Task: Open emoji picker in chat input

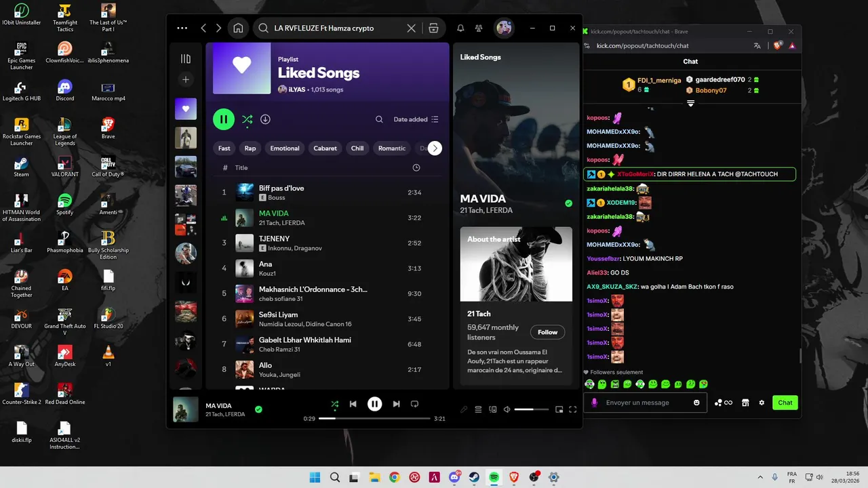Action: [x=696, y=403]
